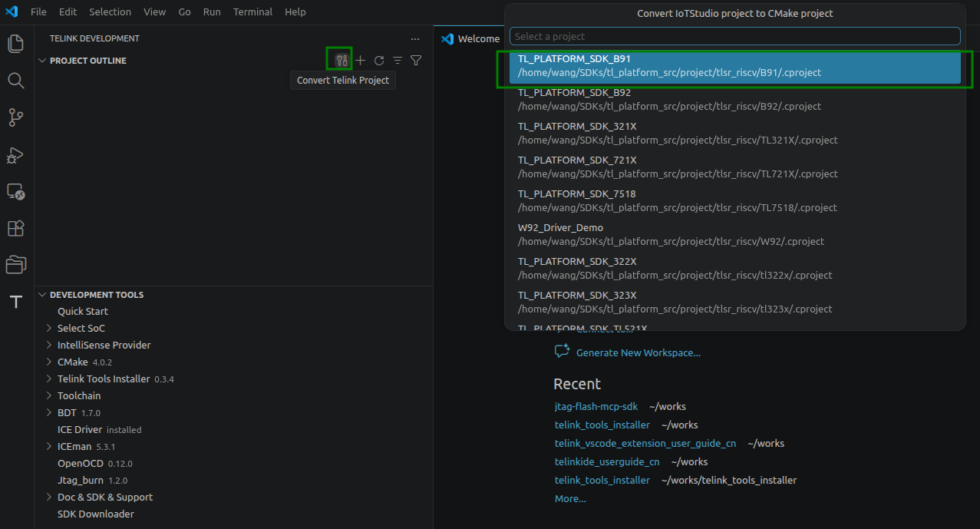Open the Help menu
The width and height of the screenshot is (980, 529).
click(x=295, y=12)
